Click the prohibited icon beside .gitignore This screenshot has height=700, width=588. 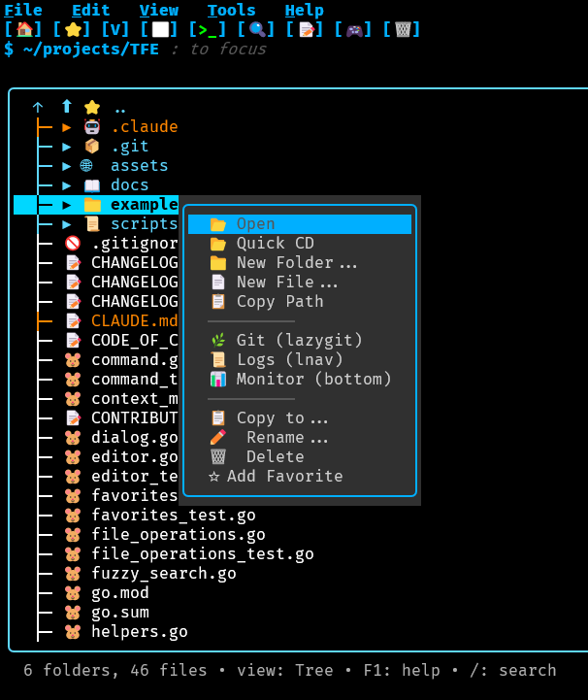tap(73, 244)
